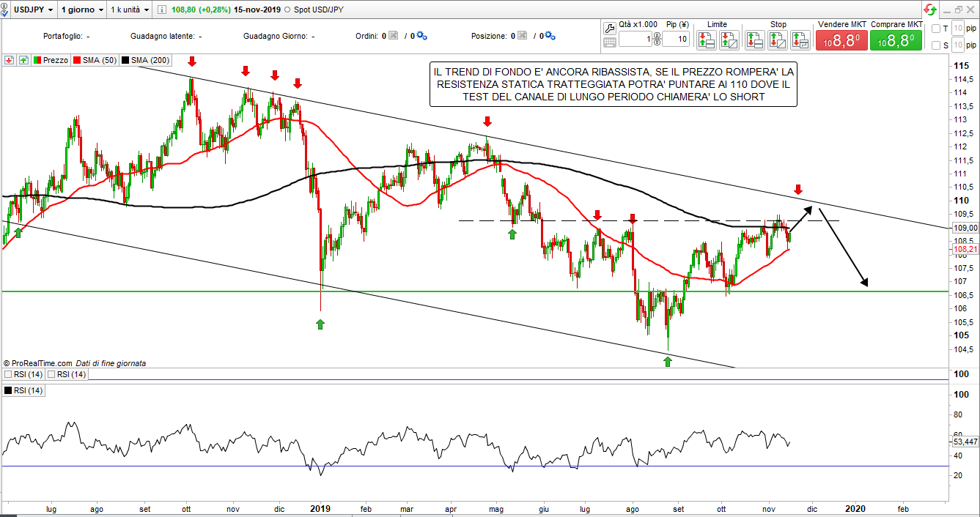980x517 pixels.
Task: Select the Prezzo indicator label
Action: click(x=51, y=60)
